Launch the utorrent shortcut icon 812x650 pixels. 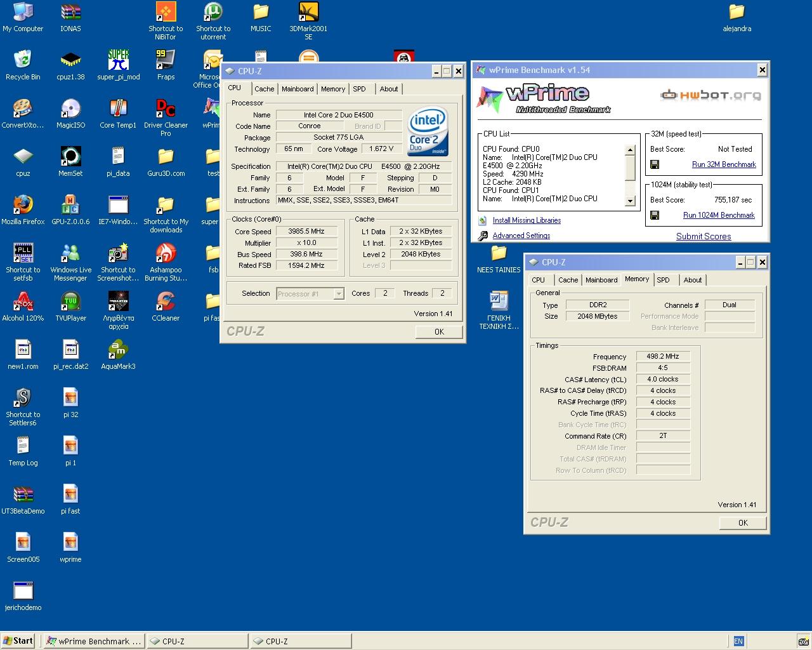coord(213,21)
